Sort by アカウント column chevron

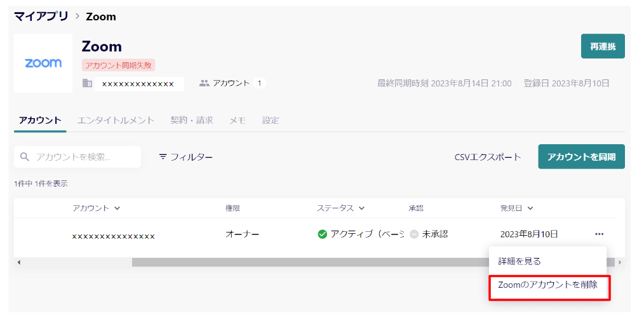[117, 208]
